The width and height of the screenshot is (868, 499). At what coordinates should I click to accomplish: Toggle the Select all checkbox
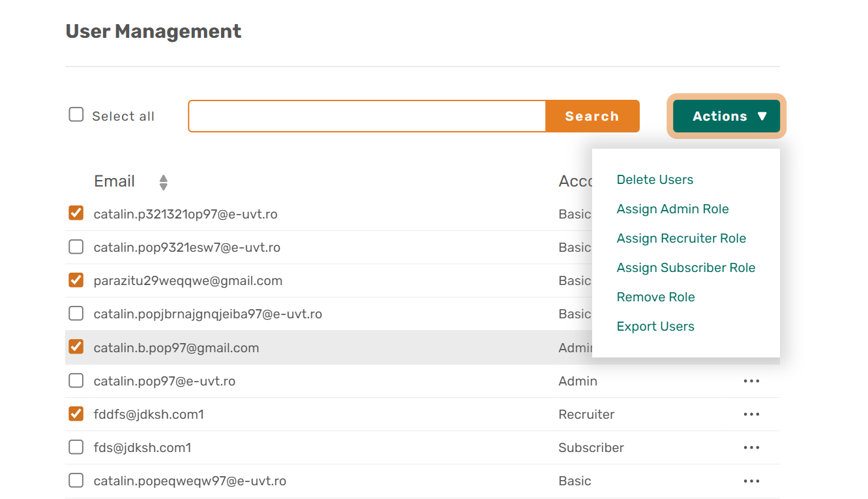tap(76, 115)
